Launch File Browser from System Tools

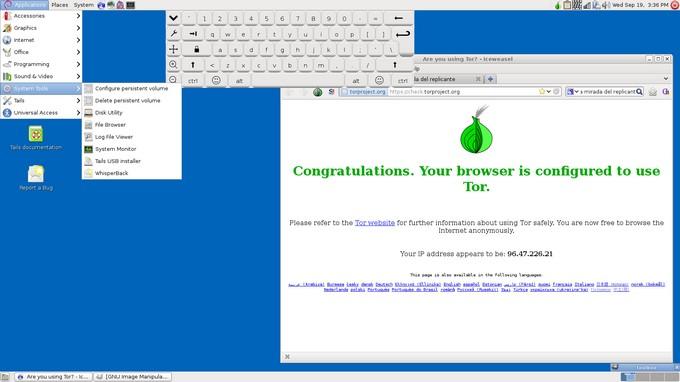pos(131,125)
